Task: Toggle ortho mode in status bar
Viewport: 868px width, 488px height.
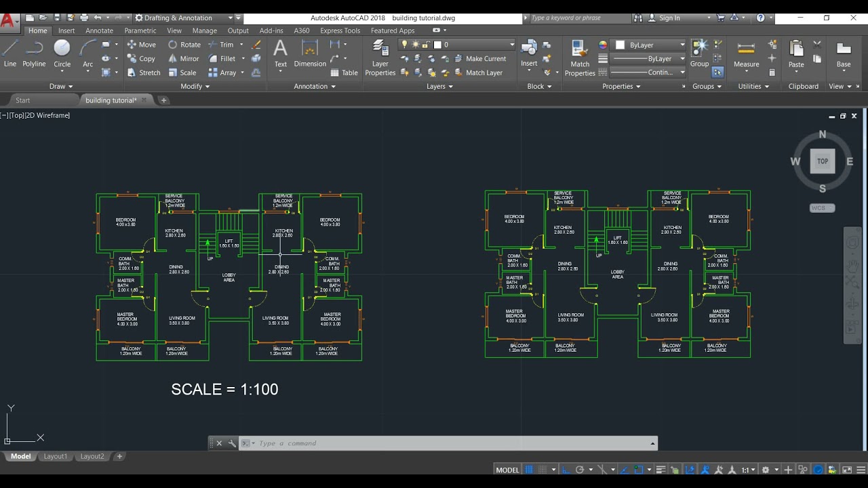Action: tap(566, 470)
